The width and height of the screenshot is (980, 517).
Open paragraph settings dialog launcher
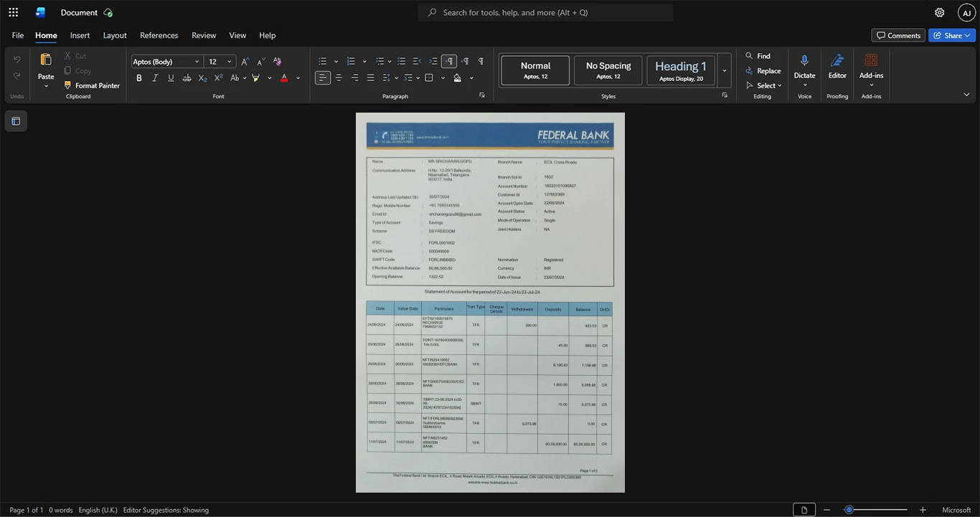click(482, 95)
